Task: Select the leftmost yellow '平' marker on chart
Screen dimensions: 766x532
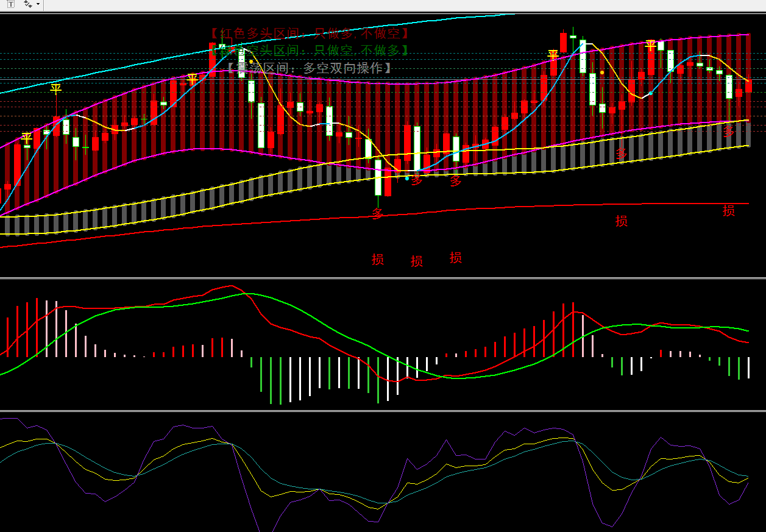Action: pyautogui.click(x=26, y=138)
